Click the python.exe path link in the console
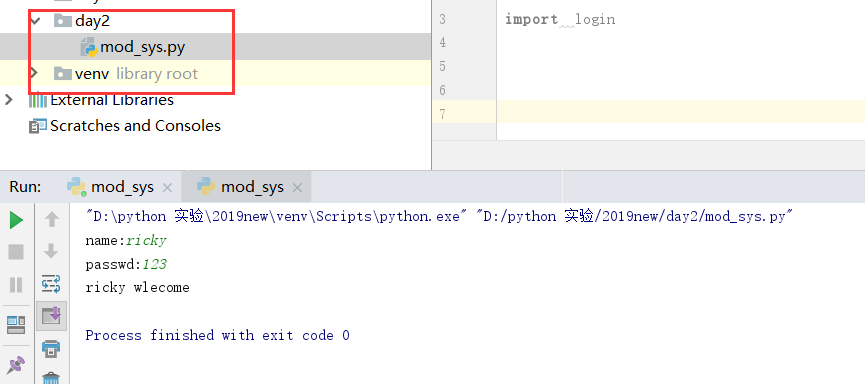The image size is (865, 384). point(273,216)
